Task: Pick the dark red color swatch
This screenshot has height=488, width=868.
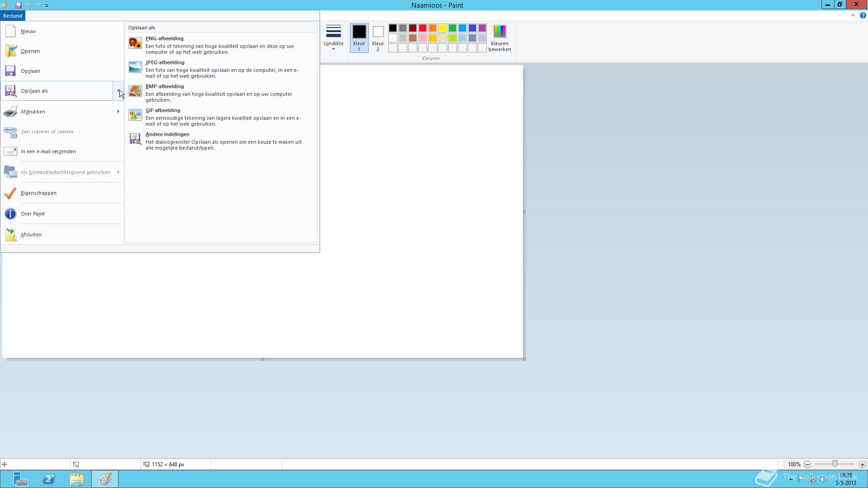Action: 413,28
